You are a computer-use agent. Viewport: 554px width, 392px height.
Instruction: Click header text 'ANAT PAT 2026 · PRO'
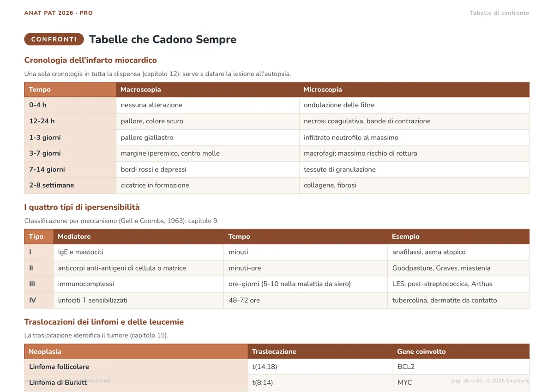point(59,13)
